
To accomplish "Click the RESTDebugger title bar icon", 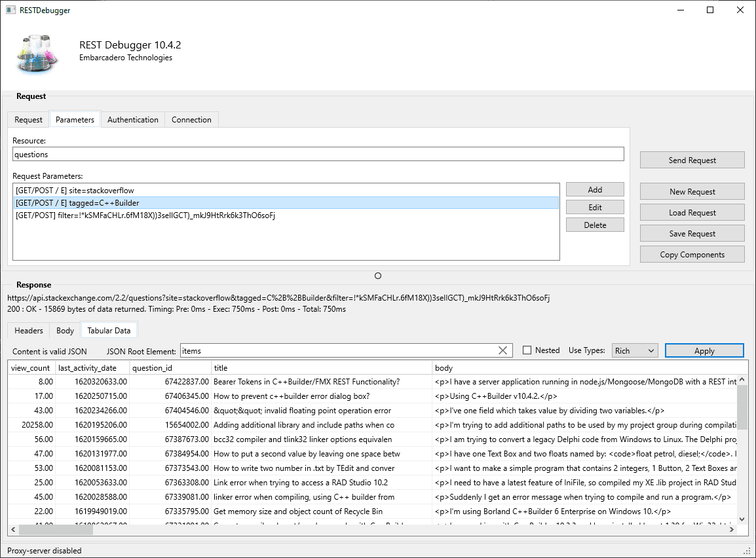I will click(x=9, y=10).
